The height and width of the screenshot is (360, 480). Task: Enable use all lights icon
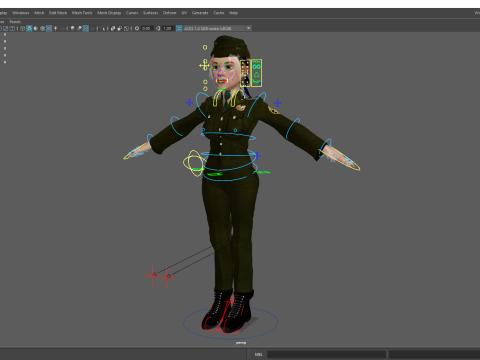coord(55,28)
